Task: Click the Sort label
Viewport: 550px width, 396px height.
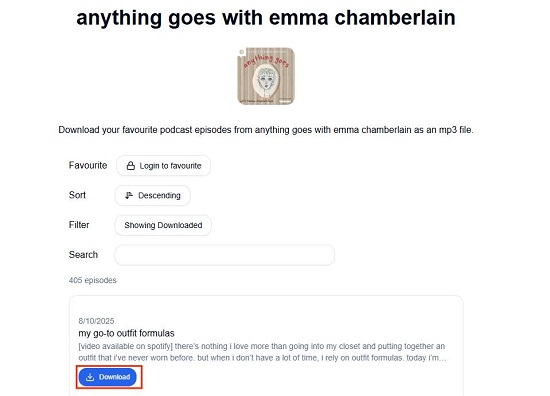Action: click(77, 195)
